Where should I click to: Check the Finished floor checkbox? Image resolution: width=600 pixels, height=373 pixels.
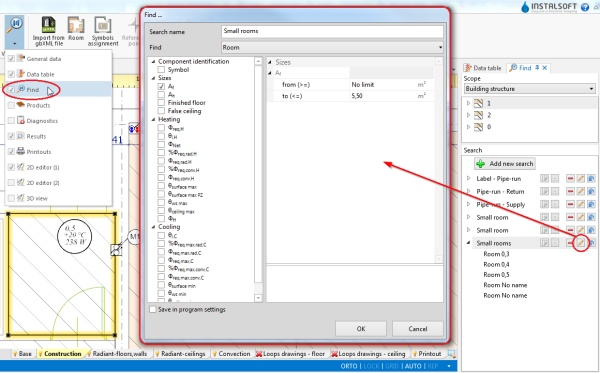pos(161,103)
